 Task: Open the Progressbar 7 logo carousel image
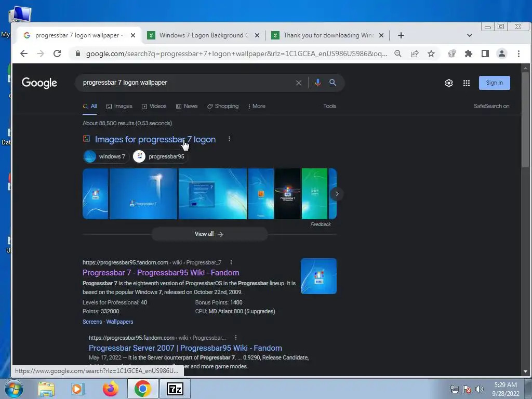143,194
